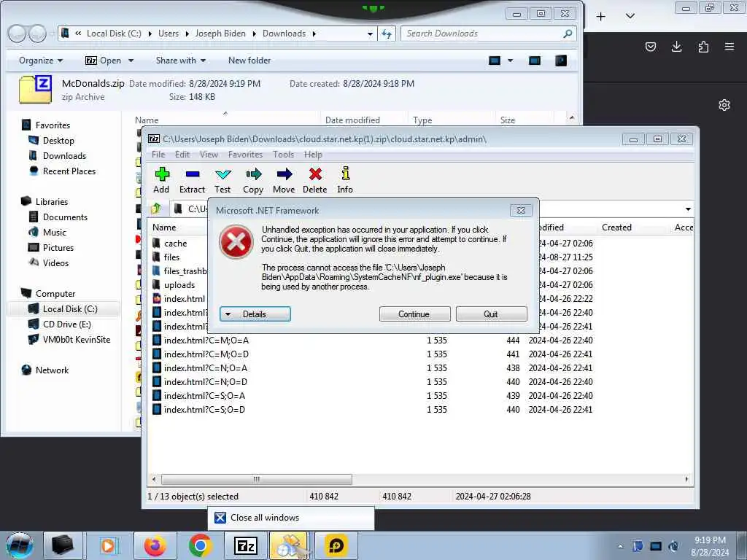The image size is (747, 560).
Task: Open the 7-Zip taskbar icon
Action: coord(246,545)
